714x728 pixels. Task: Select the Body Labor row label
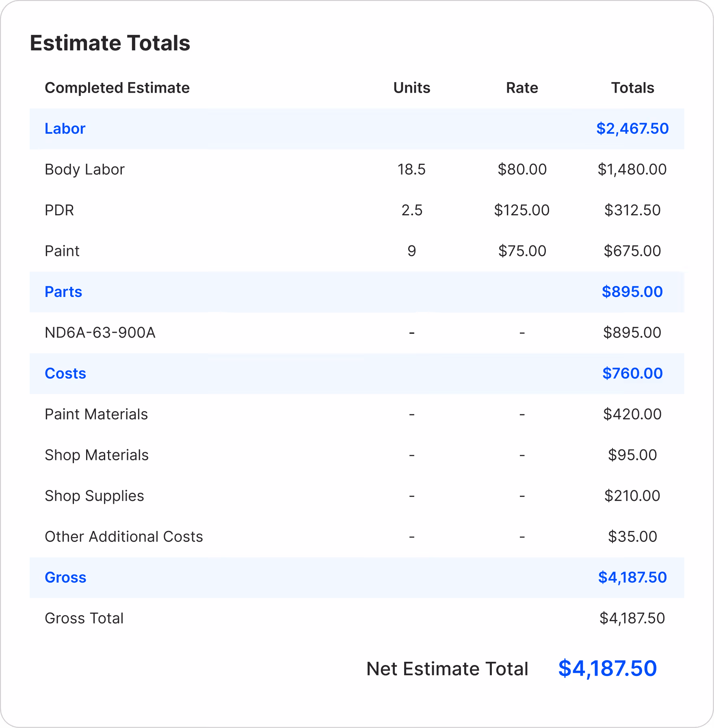tap(84, 169)
